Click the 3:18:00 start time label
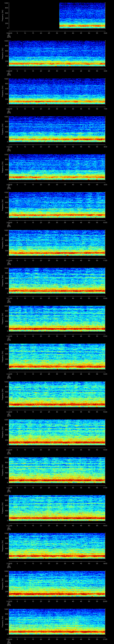This screenshot has width=114, height=644. click(9, 564)
